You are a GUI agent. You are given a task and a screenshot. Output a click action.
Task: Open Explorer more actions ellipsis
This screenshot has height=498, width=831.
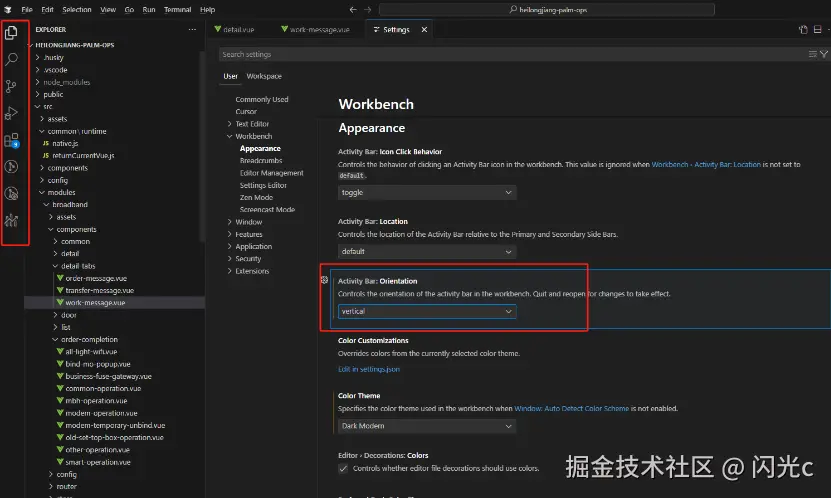pos(192,30)
